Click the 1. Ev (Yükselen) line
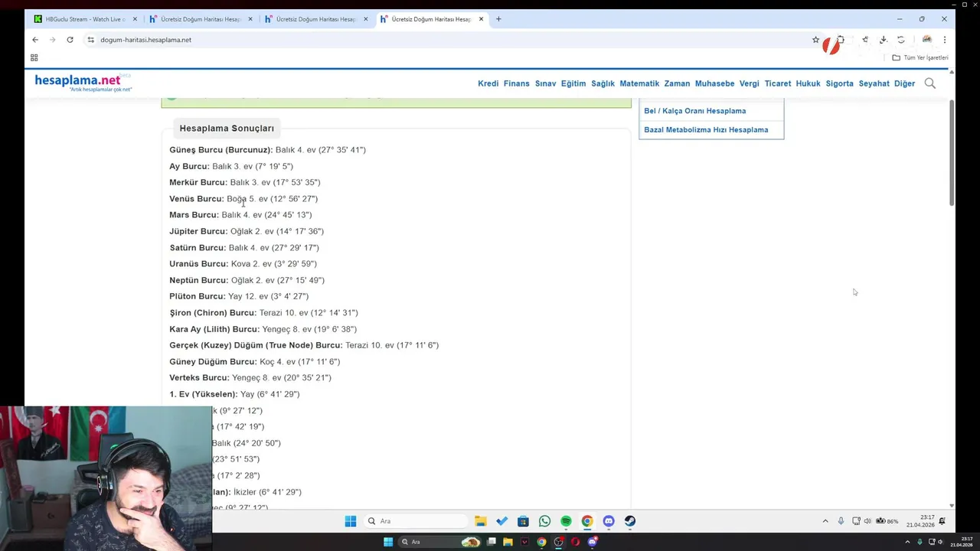The height and width of the screenshot is (551, 980). tap(234, 394)
